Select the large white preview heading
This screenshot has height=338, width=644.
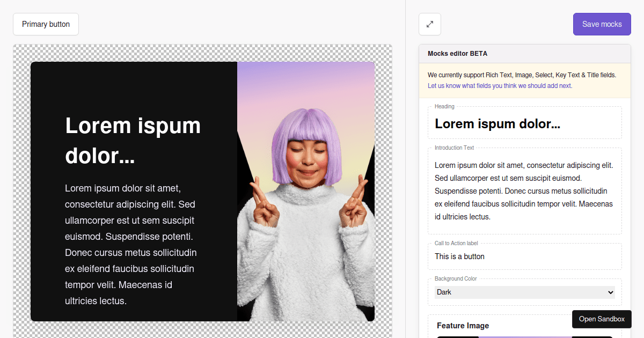(x=133, y=141)
